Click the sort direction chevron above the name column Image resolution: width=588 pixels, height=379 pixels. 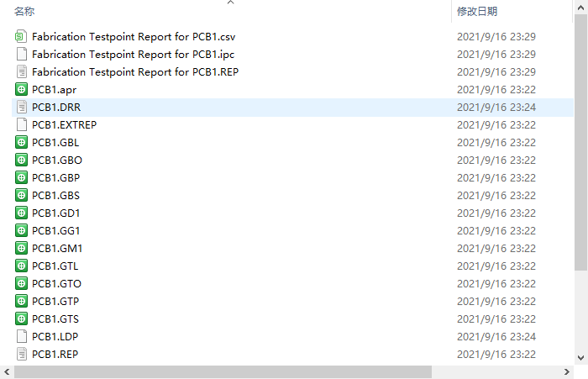tap(231, 3)
